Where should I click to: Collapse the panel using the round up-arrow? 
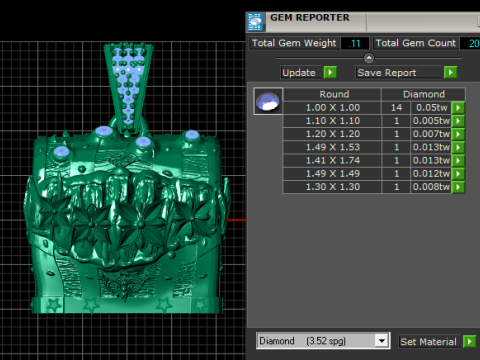pos(369,58)
